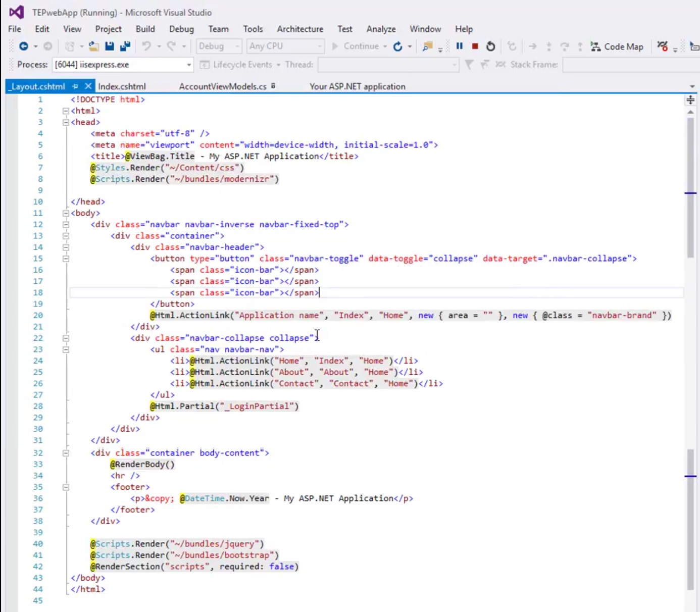700x612 pixels.
Task: Collapse the body tag outlining region
Action: 66,213
